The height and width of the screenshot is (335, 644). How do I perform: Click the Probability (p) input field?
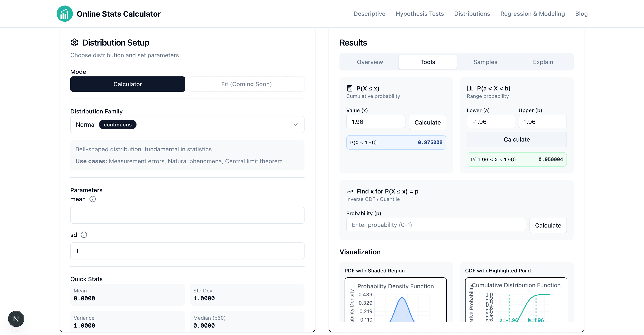tap(436, 225)
